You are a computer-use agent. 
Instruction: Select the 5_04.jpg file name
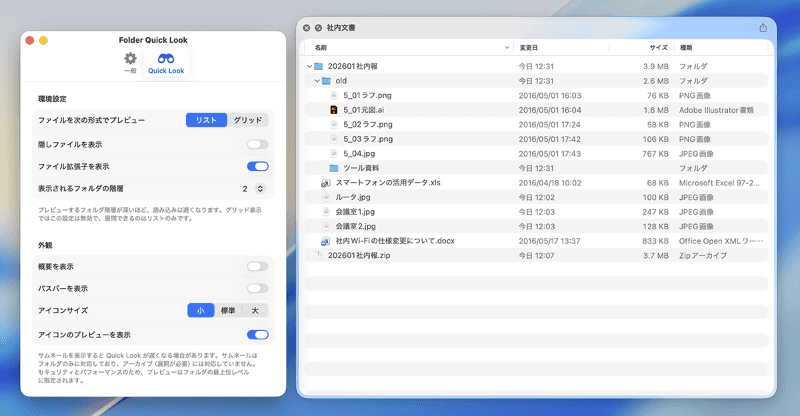(x=359, y=154)
